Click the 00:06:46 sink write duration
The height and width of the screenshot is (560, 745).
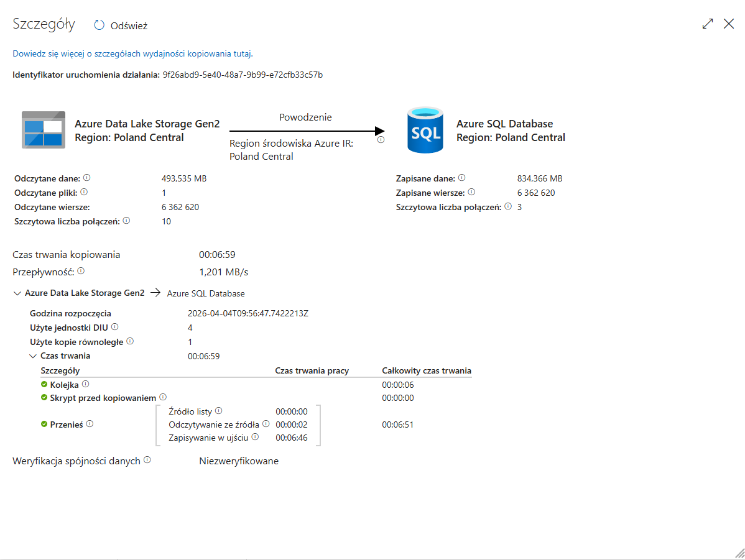click(292, 438)
